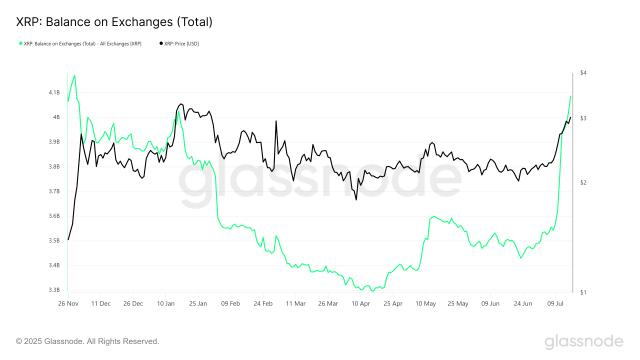The width and height of the screenshot is (640, 360).
Task: Click the 09 Jul date on the timeline
Action: point(556,304)
